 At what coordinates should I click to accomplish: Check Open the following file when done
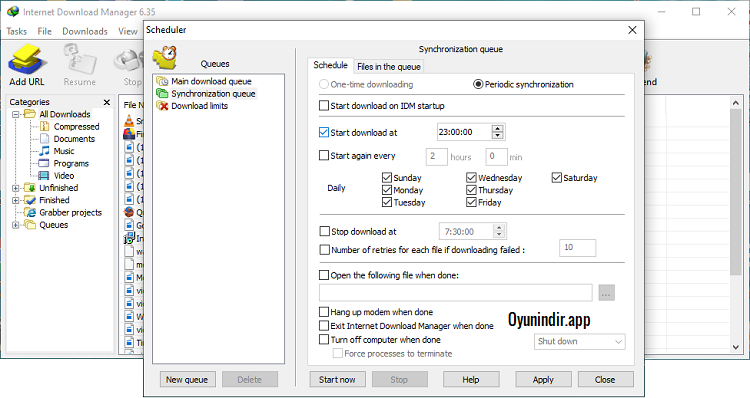point(324,275)
